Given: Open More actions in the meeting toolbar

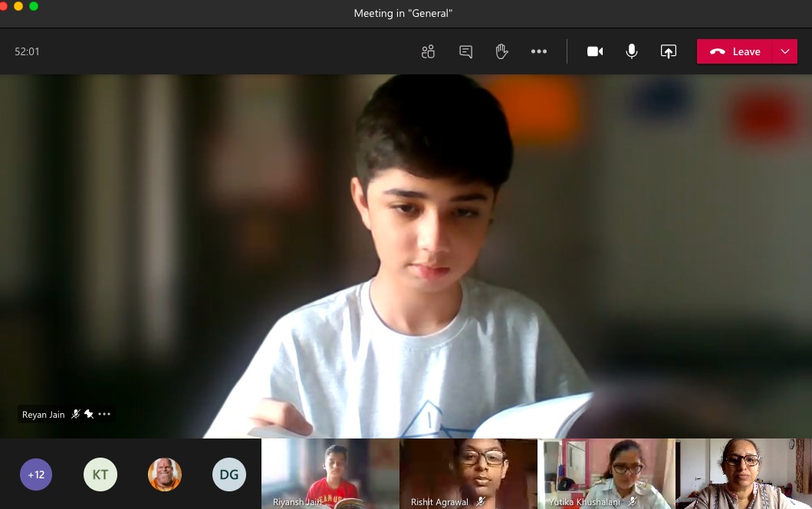Looking at the screenshot, I should point(538,51).
